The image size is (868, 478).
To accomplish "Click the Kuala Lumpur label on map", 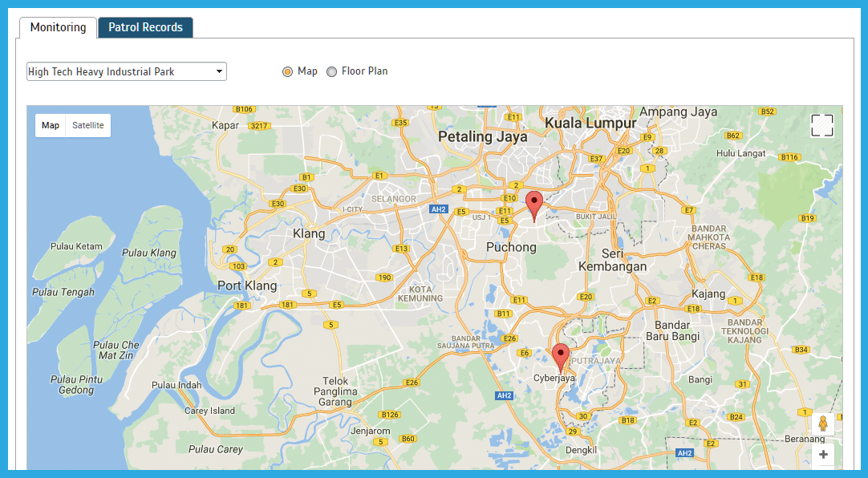I will coord(590,123).
